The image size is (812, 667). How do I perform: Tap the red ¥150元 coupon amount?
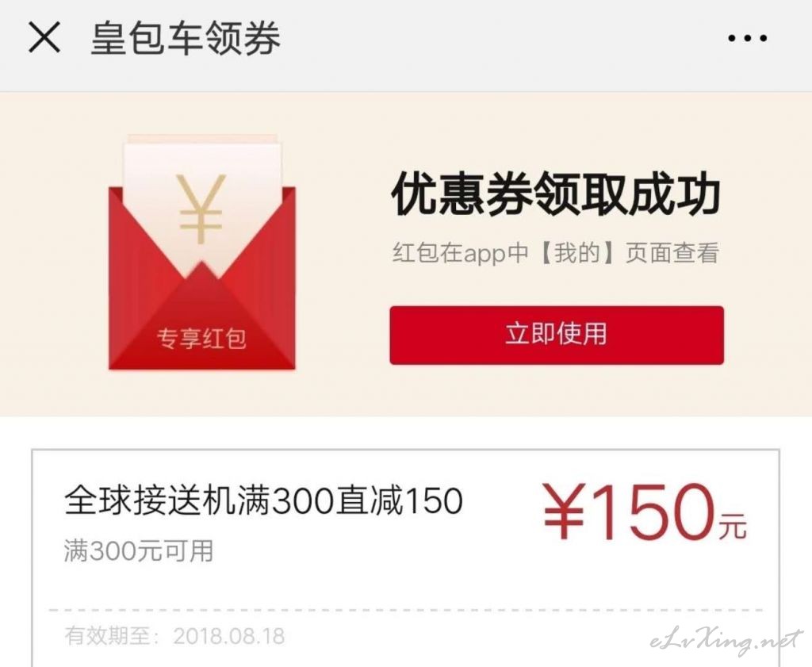point(644,512)
